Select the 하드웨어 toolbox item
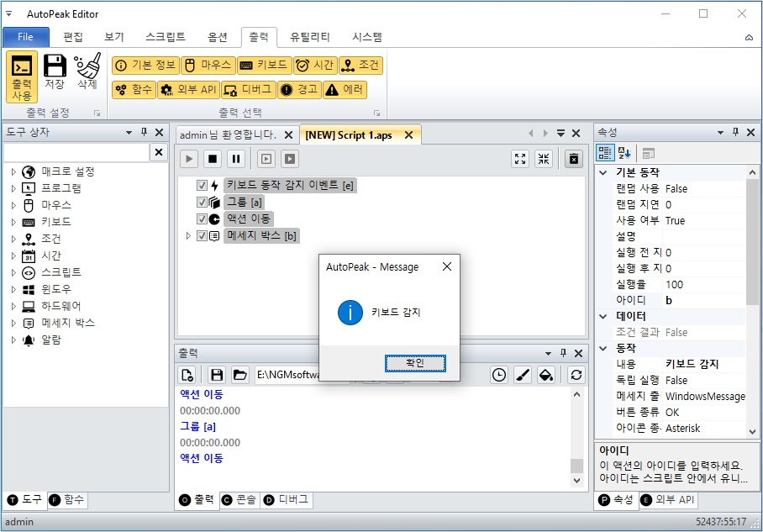Viewport: 763px width, 532px height. click(x=61, y=306)
